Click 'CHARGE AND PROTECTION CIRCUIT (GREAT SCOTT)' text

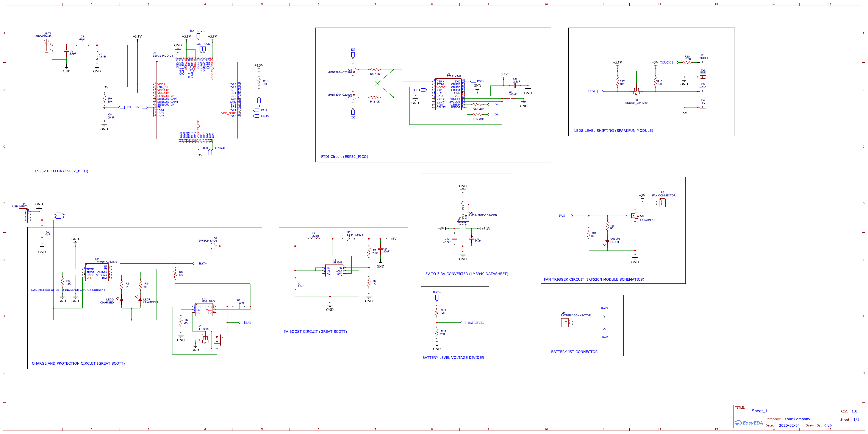point(78,363)
